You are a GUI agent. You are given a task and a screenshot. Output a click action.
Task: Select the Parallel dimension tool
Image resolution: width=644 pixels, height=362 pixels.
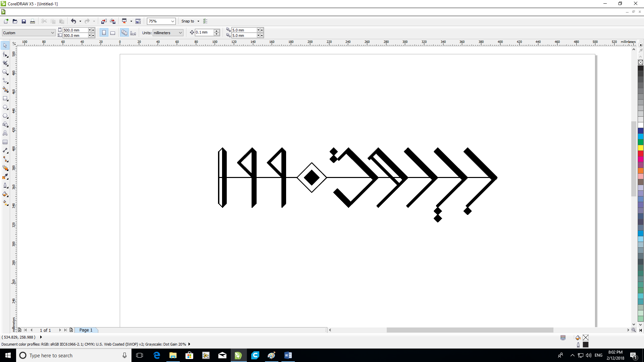point(5,150)
